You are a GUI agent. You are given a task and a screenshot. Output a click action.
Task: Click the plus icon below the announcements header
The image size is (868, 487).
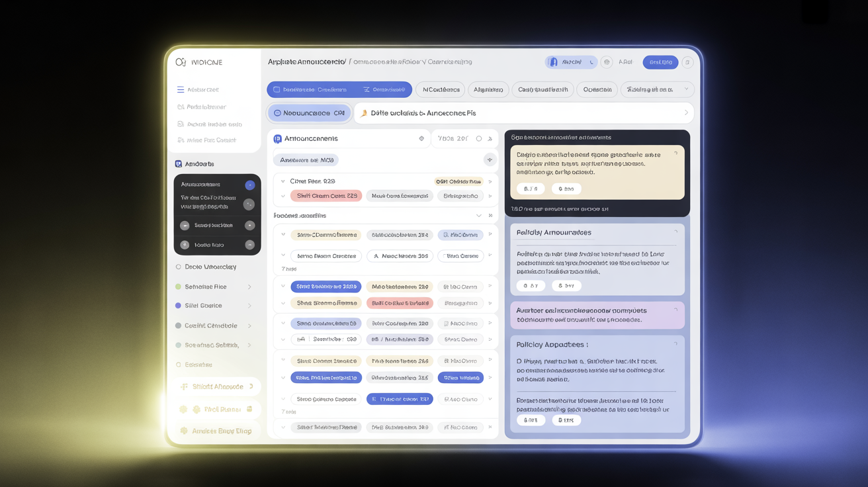click(489, 159)
